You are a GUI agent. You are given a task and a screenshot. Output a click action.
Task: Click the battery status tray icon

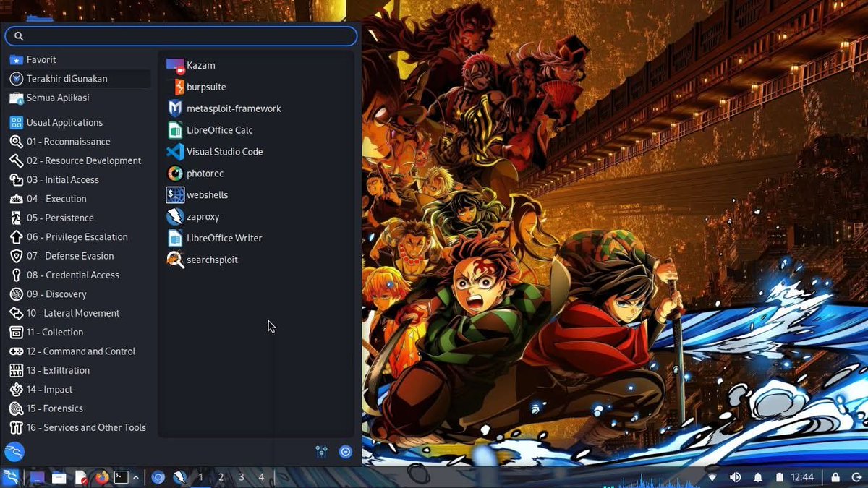coord(780,477)
